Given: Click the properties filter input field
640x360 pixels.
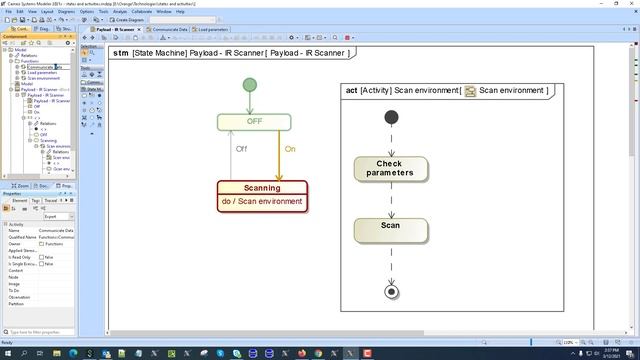Looking at the screenshot, I should [x=39, y=332].
